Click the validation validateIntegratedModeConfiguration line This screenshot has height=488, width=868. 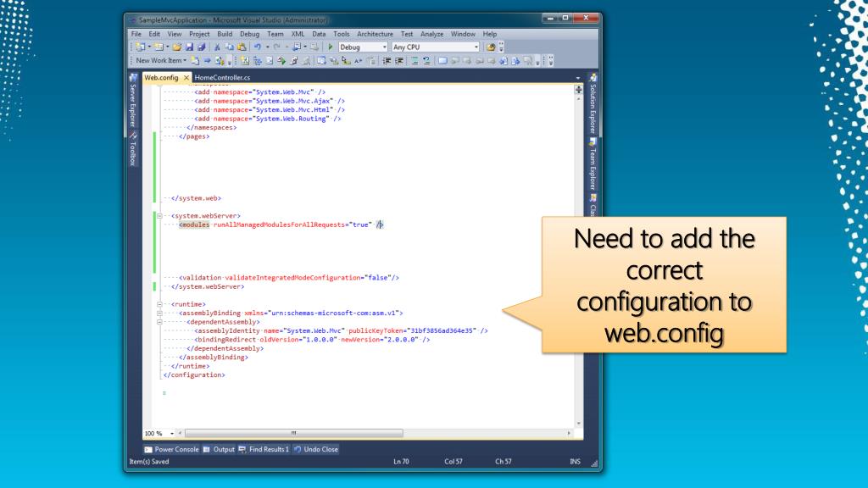tap(289, 278)
